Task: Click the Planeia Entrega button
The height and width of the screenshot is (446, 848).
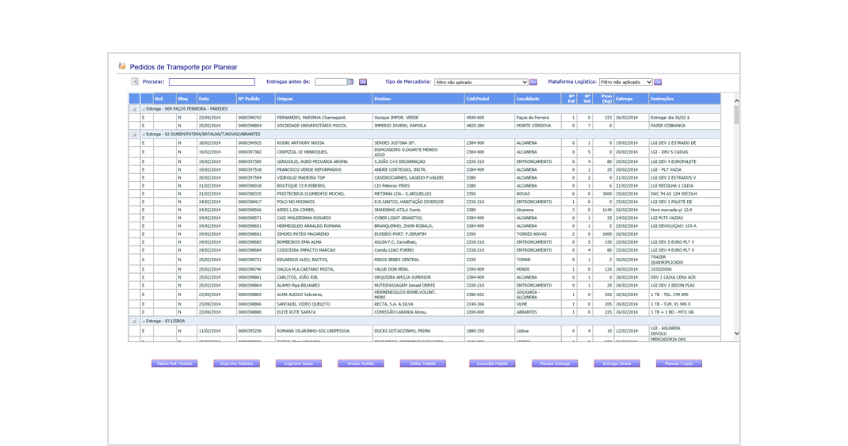Action: (555, 364)
